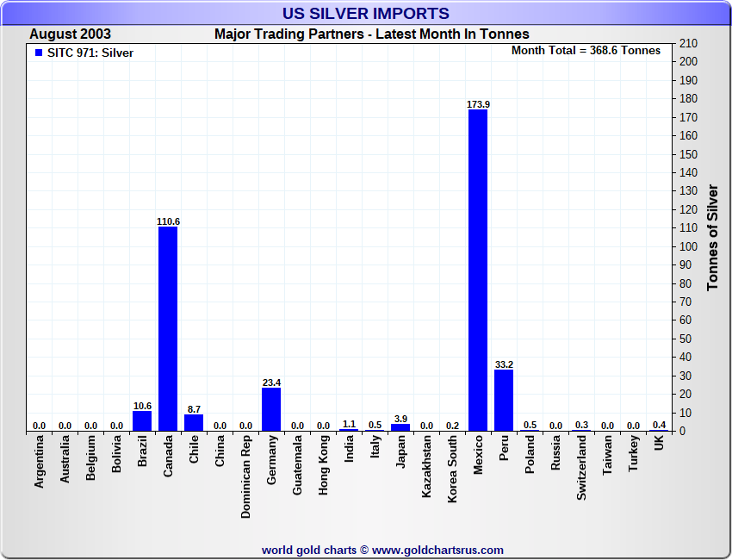Click the Poland axis label
The width and height of the screenshot is (732, 560).
click(x=530, y=454)
